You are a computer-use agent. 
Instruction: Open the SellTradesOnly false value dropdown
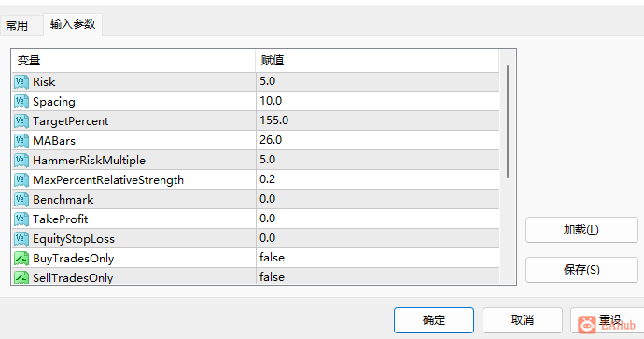(x=377, y=276)
